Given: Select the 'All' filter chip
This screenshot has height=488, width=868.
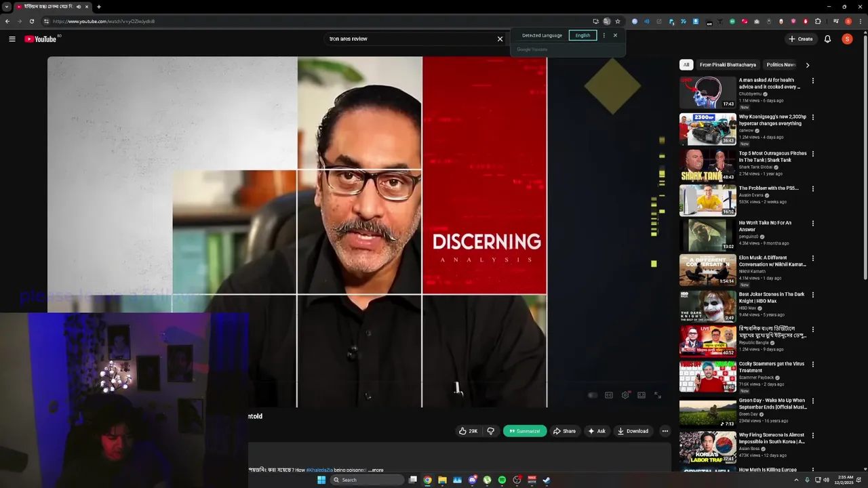Looking at the screenshot, I should coord(686,65).
